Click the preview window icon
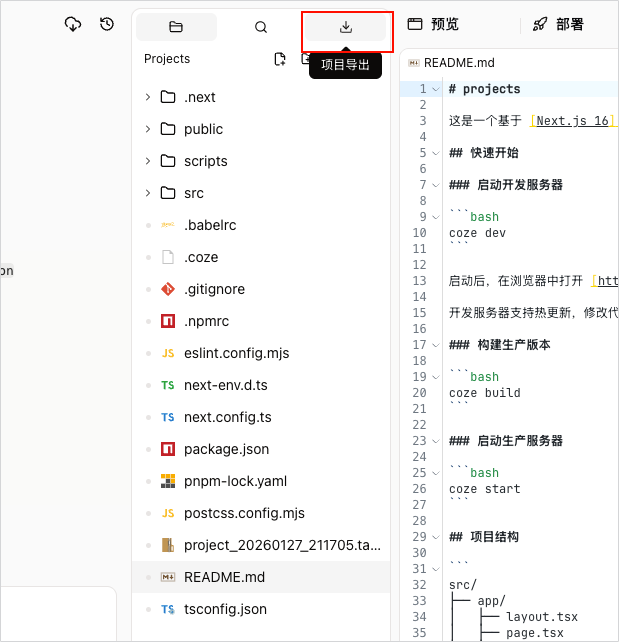This screenshot has width=619, height=642. pos(415,24)
